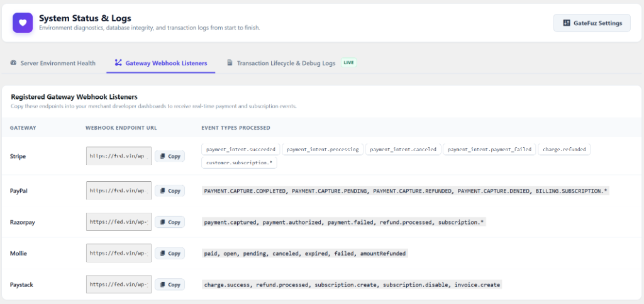
Task: Copy the PayPal webhook URL
Action: 170,191
